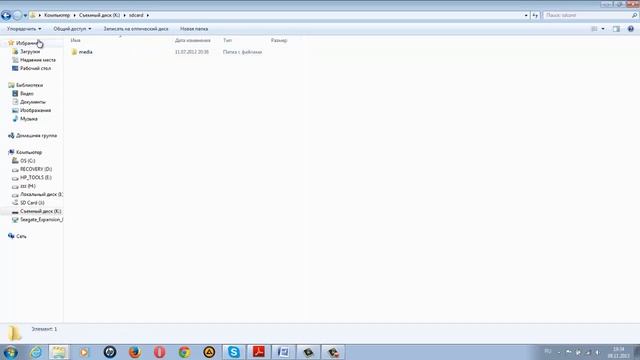
Task: Select Съемный диск (K:) in the sidebar
Action: click(40, 211)
